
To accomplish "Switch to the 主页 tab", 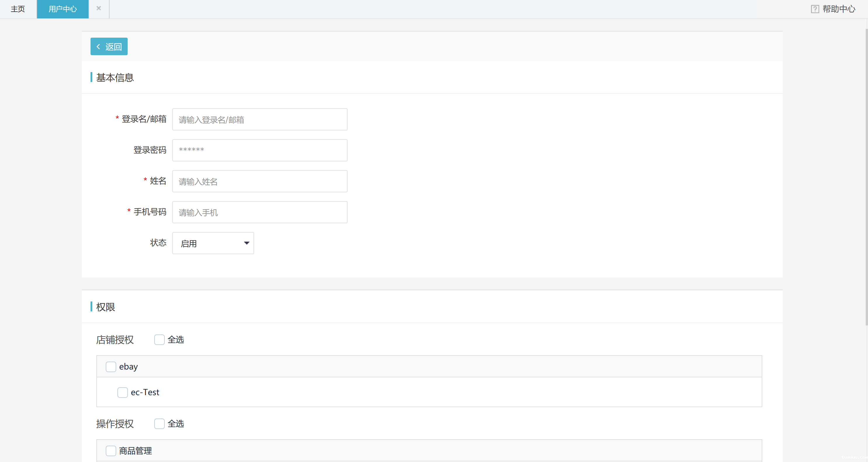I will coord(18,9).
